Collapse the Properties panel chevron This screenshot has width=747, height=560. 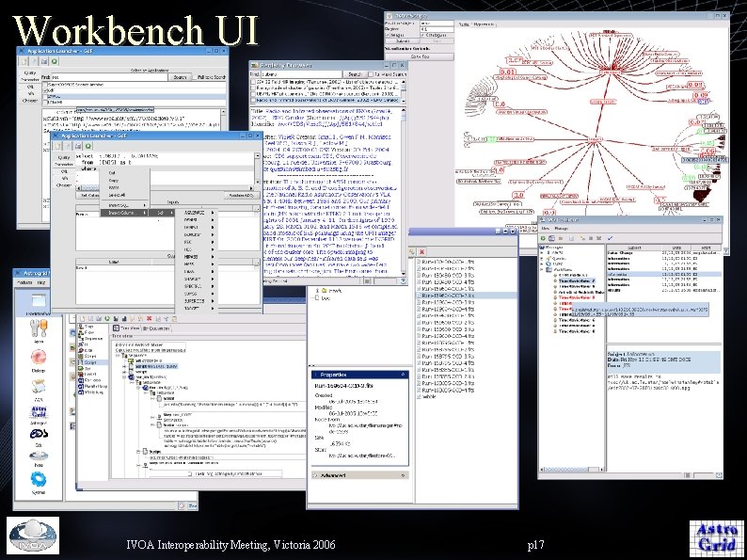tap(403, 375)
